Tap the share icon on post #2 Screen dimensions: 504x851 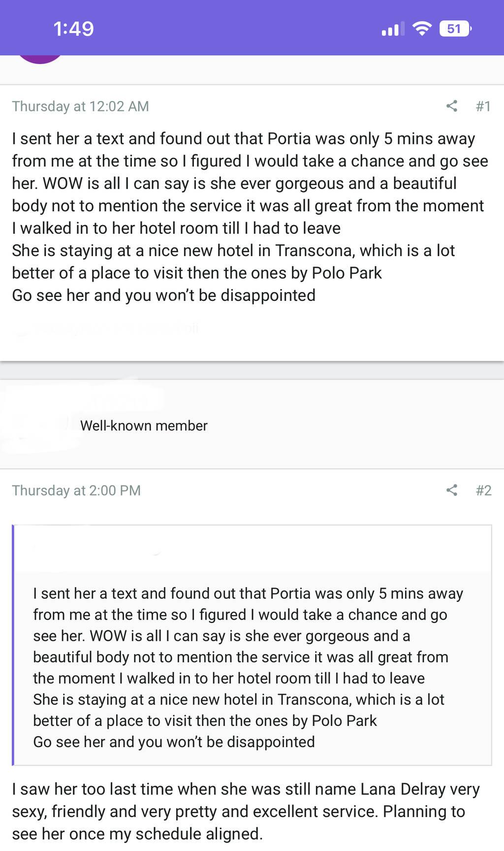[451, 490]
